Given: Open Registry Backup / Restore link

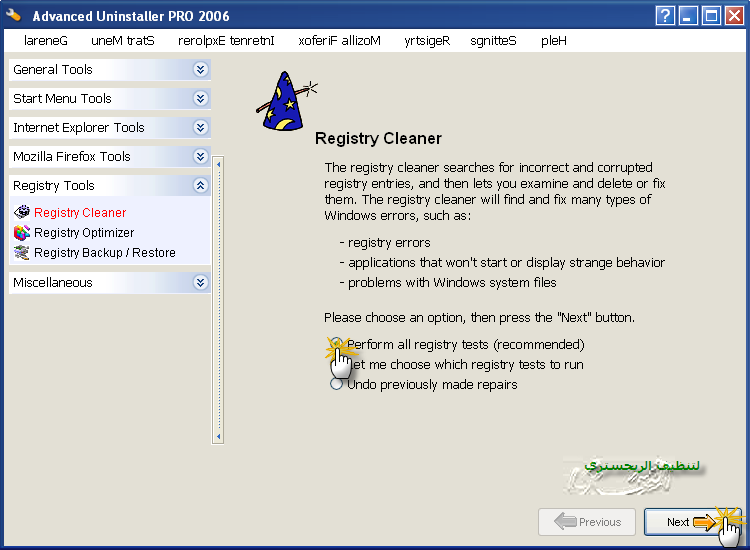Looking at the screenshot, I should point(105,253).
